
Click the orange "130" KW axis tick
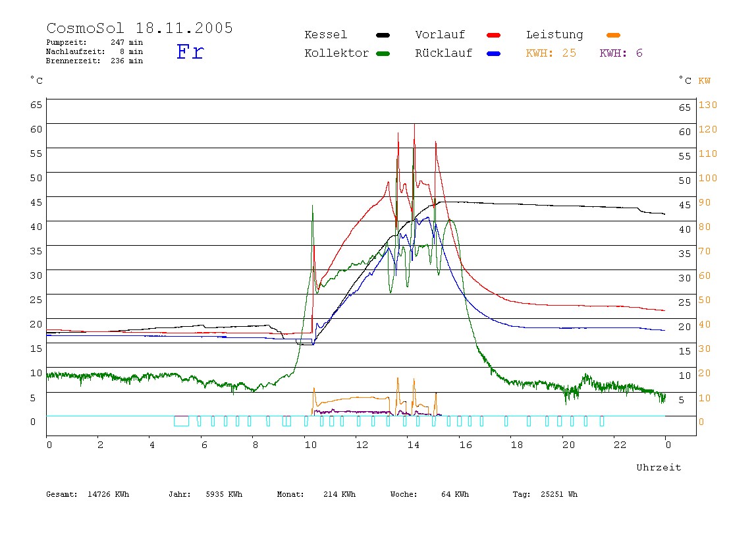708,105
